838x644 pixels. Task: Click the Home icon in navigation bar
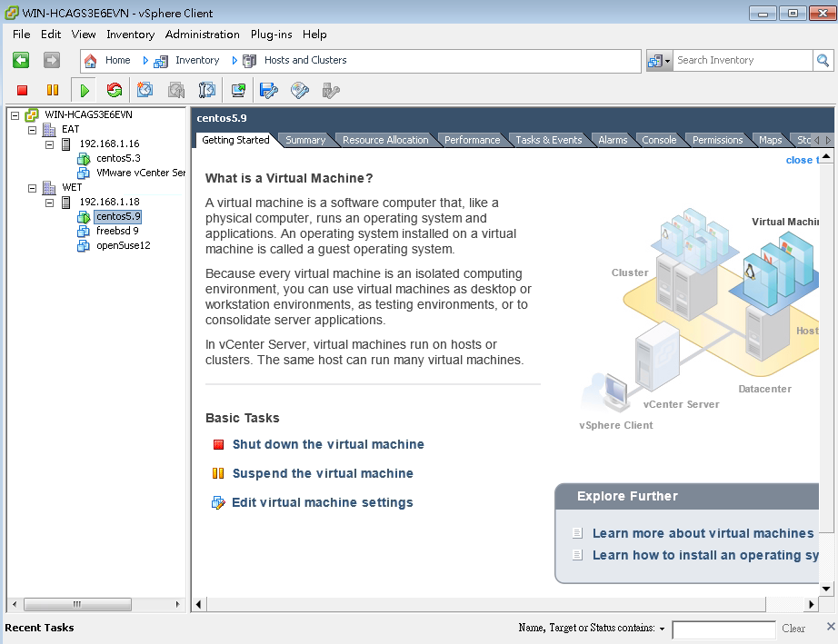(90, 61)
